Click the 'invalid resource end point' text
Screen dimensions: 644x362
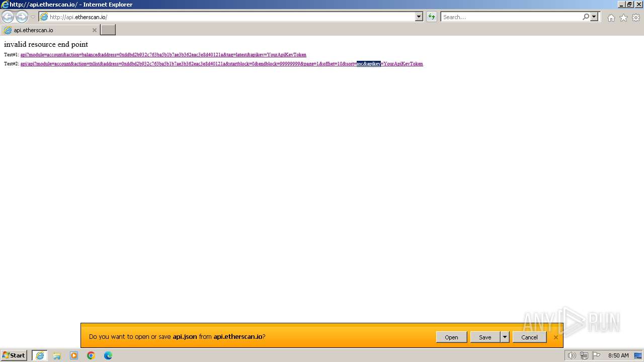(46, 44)
